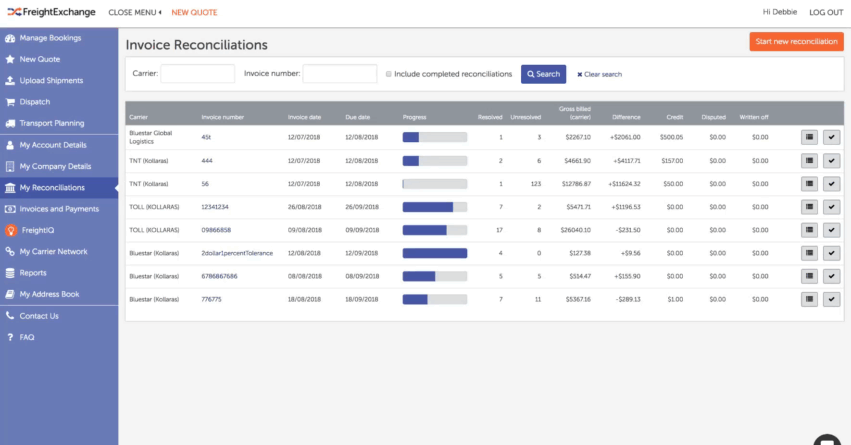Open the FAQ page
Viewport: 851px width, 445px height.
tap(59, 337)
